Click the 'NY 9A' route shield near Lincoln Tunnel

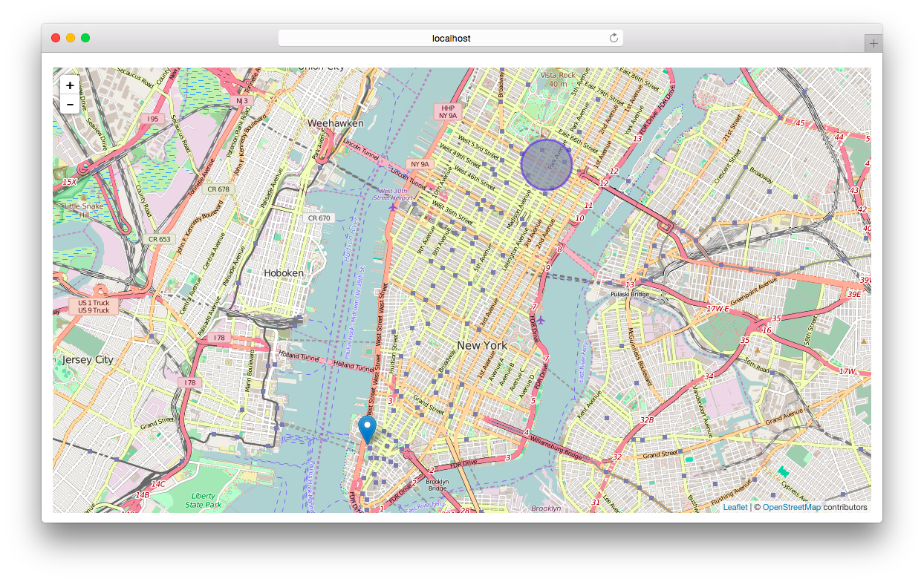[420, 164]
